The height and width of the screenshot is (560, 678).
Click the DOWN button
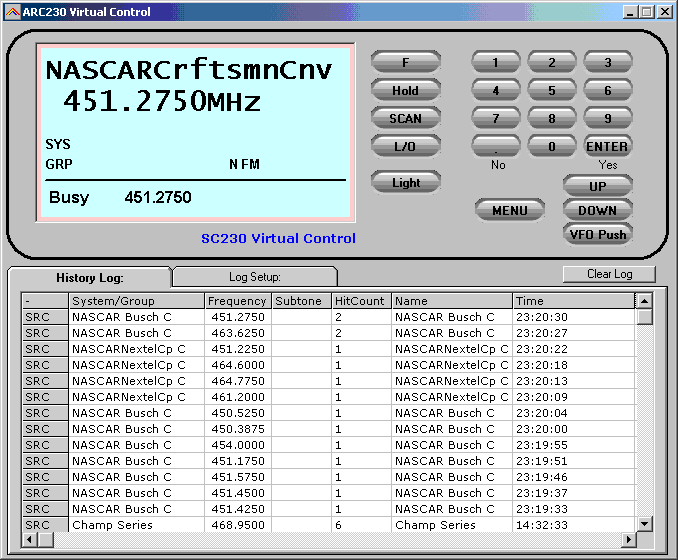(x=598, y=211)
